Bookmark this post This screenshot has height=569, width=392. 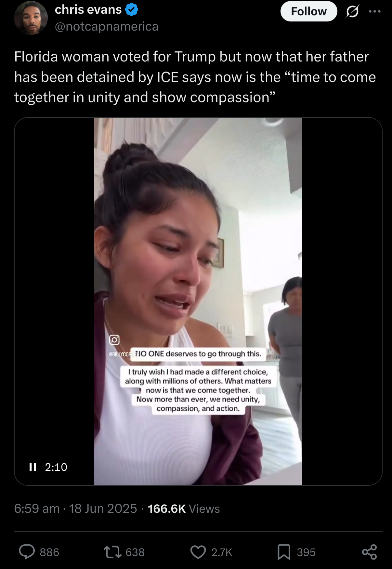(x=284, y=552)
